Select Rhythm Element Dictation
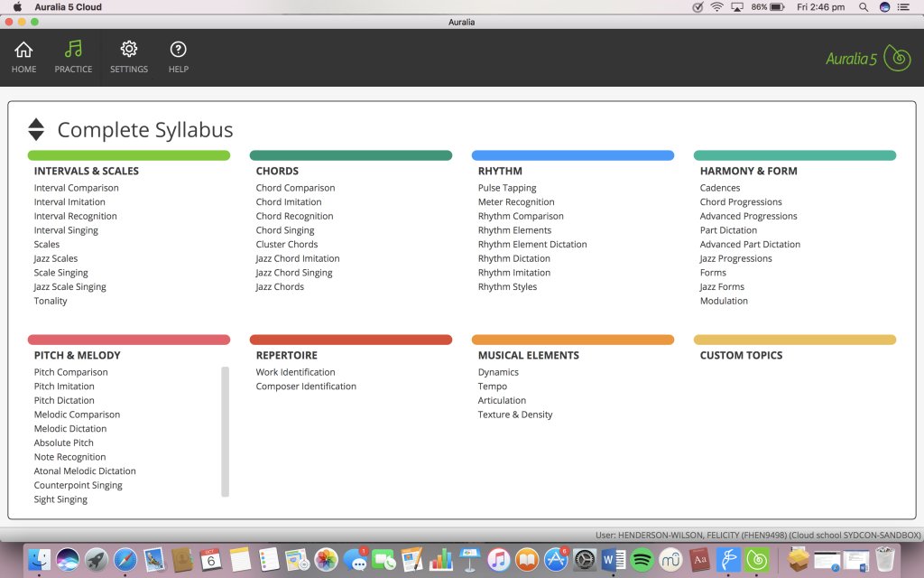924x578 pixels. pyautogui.click(x=532, y=244)
